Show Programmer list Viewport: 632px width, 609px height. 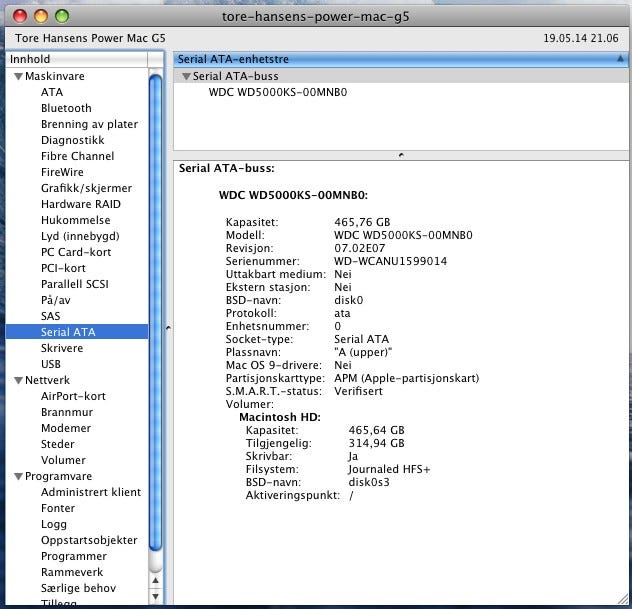coord(74,556)
